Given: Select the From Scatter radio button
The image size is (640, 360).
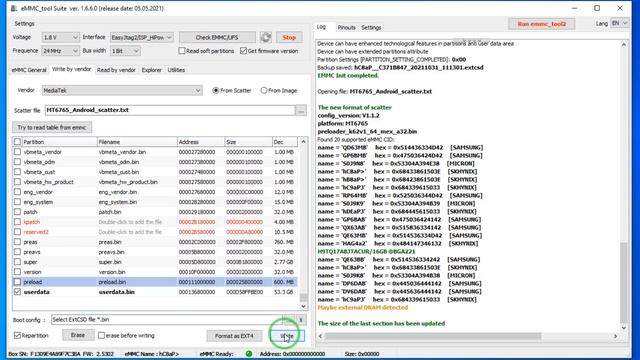Looking at the screenshot, I should point(216,91).
